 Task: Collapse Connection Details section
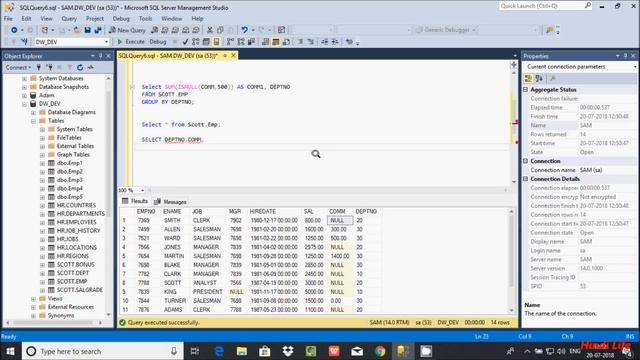[526, 179]
